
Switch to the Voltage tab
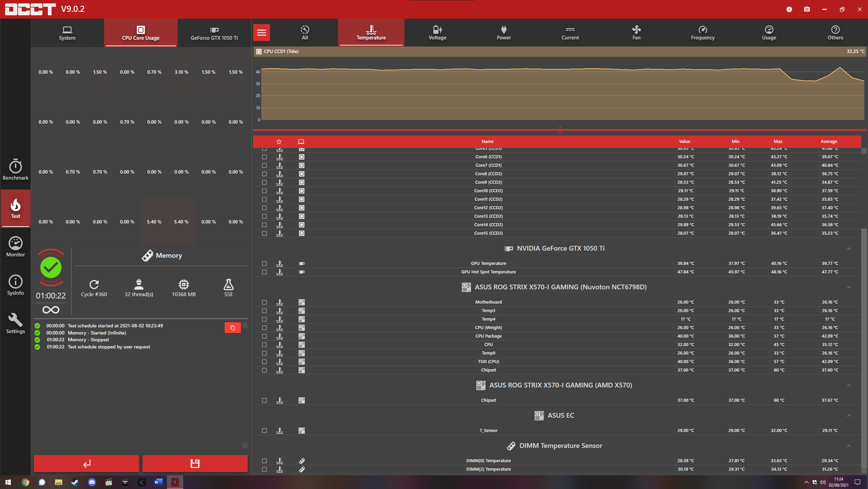click(437, 33)
